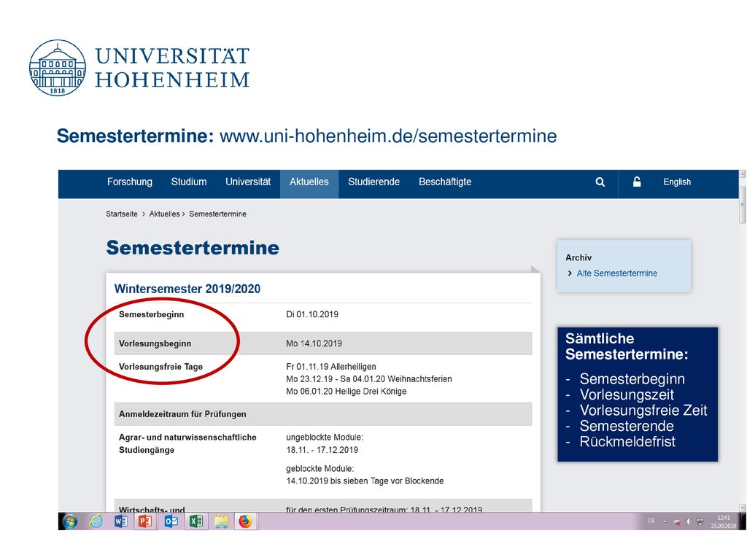The width and height of the screenshot is (747, 560).
Task: Click the scrollbar up arrow of browser page
Action: (742, 174)
